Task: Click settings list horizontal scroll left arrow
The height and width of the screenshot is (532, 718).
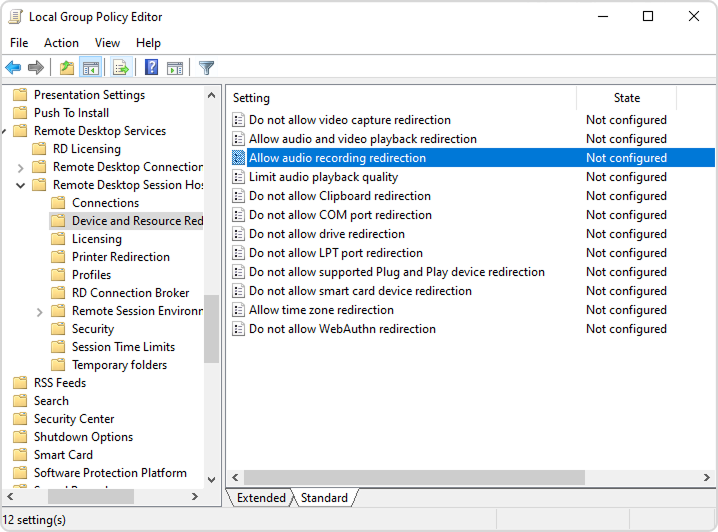Action: click(x=235, y=478)
